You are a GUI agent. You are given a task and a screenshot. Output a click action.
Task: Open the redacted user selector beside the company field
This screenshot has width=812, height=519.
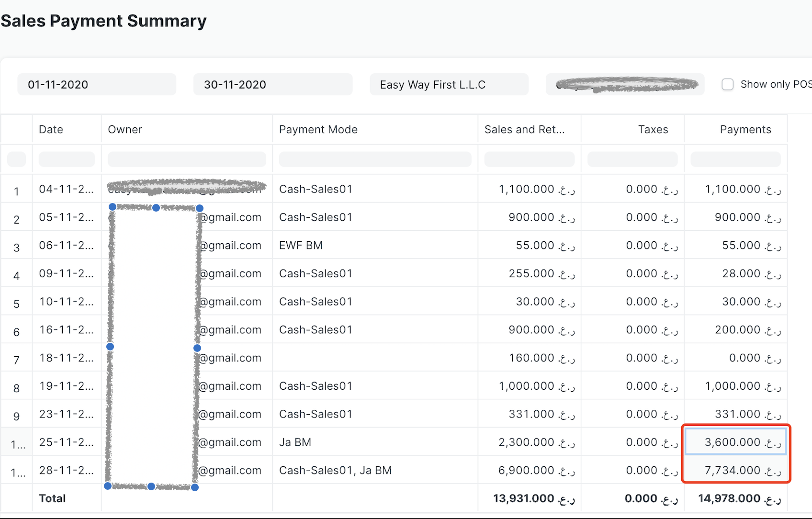624,84
